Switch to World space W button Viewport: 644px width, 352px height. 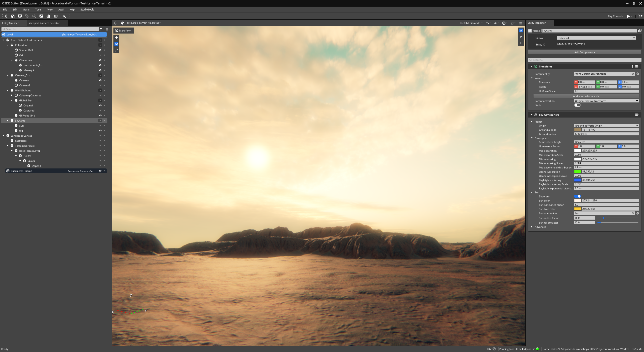coord(521,31)
